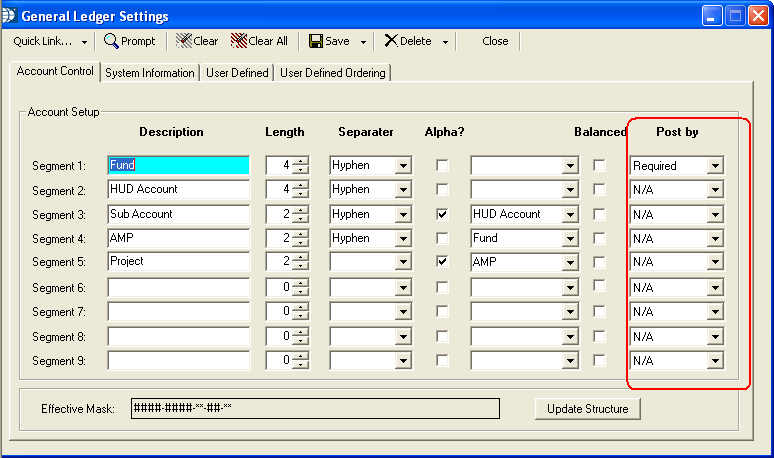Click the Update Structure button
The image size is (774, 458).
(587, 409)
